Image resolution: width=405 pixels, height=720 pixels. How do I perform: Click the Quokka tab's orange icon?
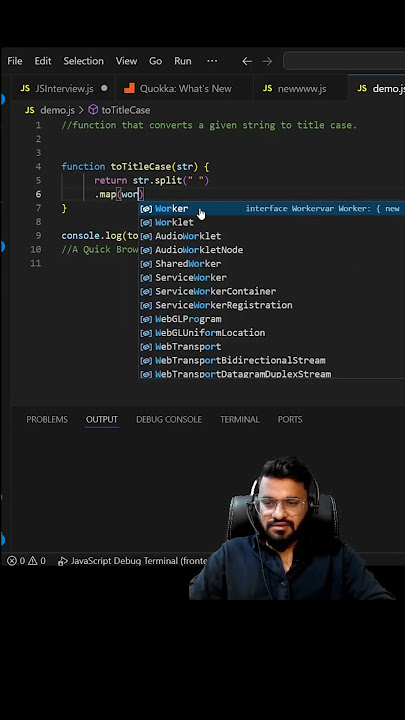pos(129,88)
